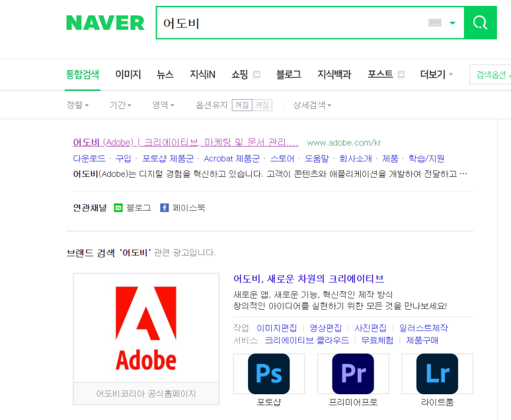Open the 쇼핑 tab
This screenshot has height=420, width=511.
(239, 75)
